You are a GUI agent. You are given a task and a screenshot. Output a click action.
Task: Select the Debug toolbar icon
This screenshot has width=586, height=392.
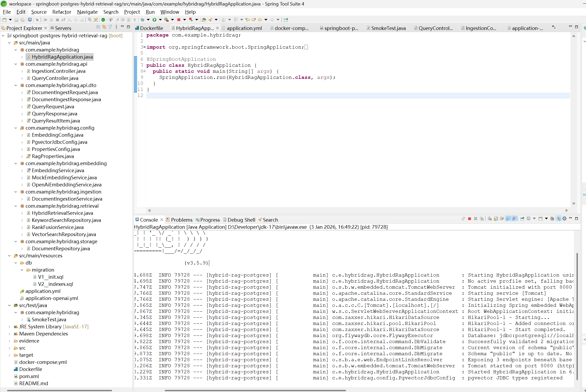(143, 20)
